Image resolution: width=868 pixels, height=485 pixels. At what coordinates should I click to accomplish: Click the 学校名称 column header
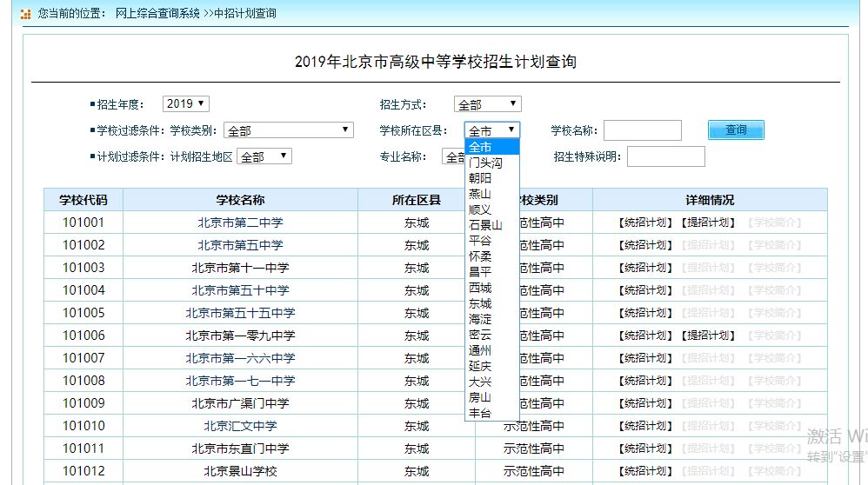coord(240,200)
